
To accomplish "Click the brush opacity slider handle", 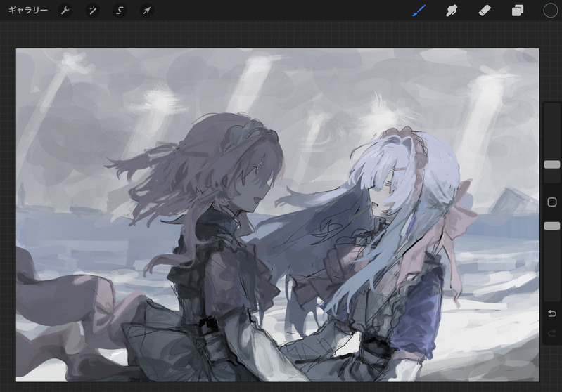I will click(552, 226).
